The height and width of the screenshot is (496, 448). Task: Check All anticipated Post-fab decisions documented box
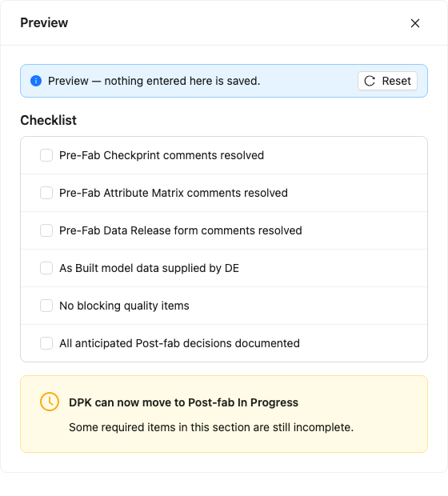click(x=46, y=343)
